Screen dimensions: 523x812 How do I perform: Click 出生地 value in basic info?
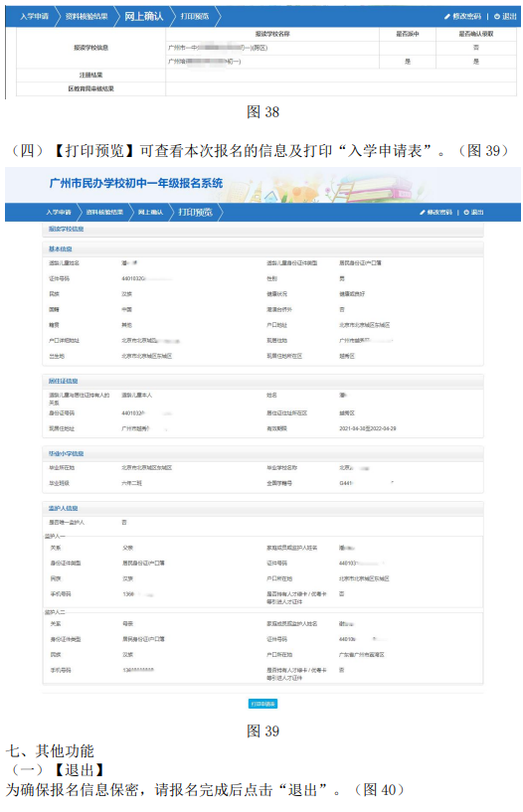coord(146,356)
